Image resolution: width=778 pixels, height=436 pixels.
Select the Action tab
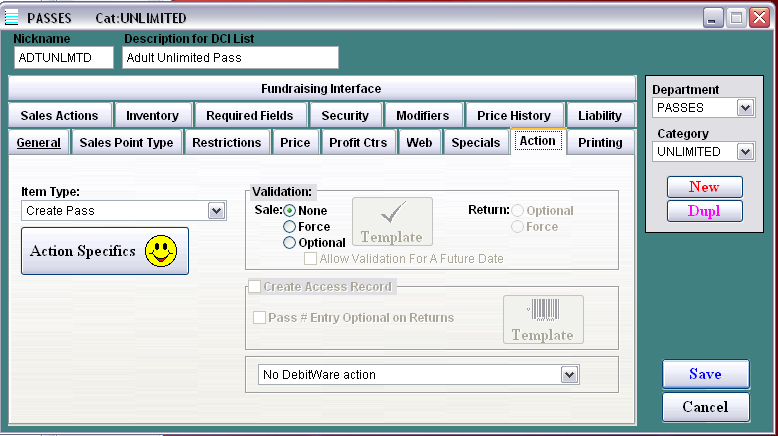point(538,141)
